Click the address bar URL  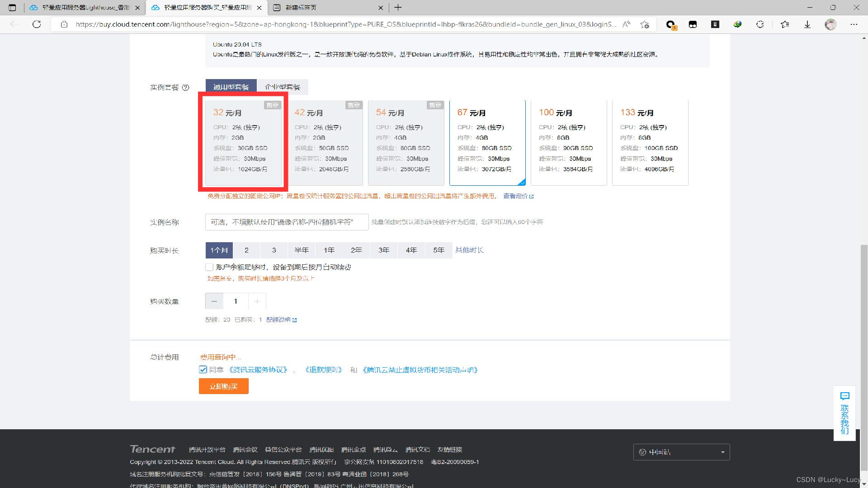tap(345, 24)
